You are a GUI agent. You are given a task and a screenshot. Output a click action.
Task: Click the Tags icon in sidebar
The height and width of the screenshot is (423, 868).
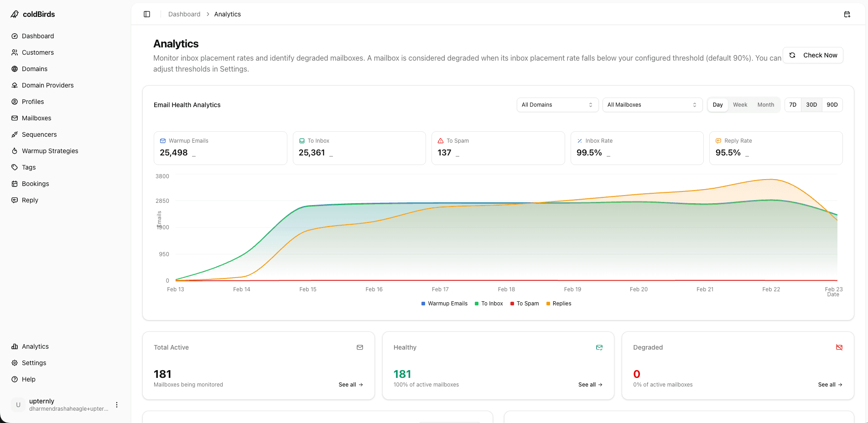(15, 167)
